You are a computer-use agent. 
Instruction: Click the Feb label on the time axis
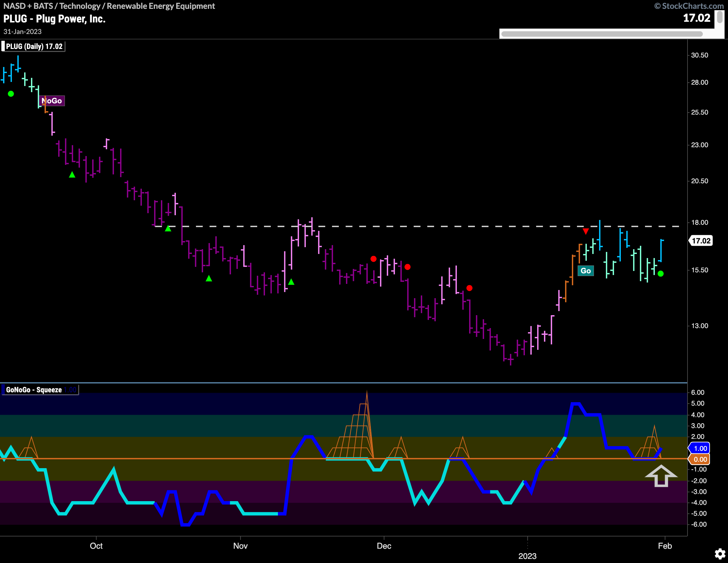(x=665, y=546)
